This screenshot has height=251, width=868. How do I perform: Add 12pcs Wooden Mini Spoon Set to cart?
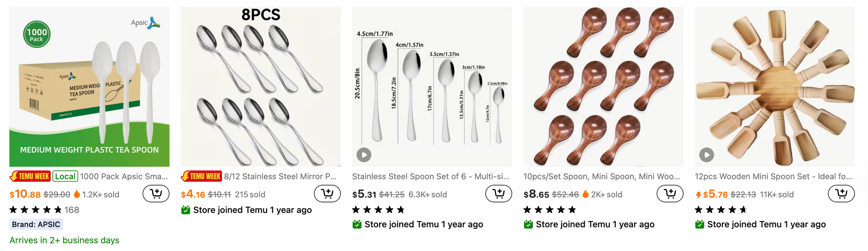841,193
